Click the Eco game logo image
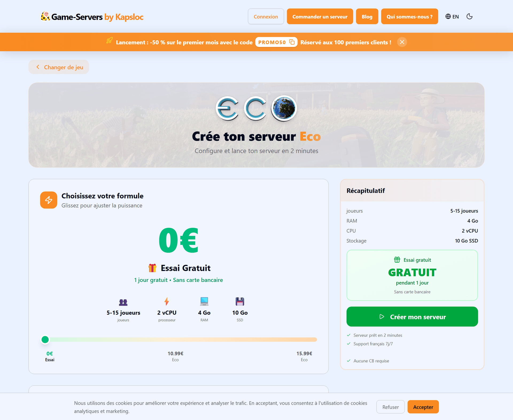Viewport: 513px width, 420px height. tap(256, 108)
